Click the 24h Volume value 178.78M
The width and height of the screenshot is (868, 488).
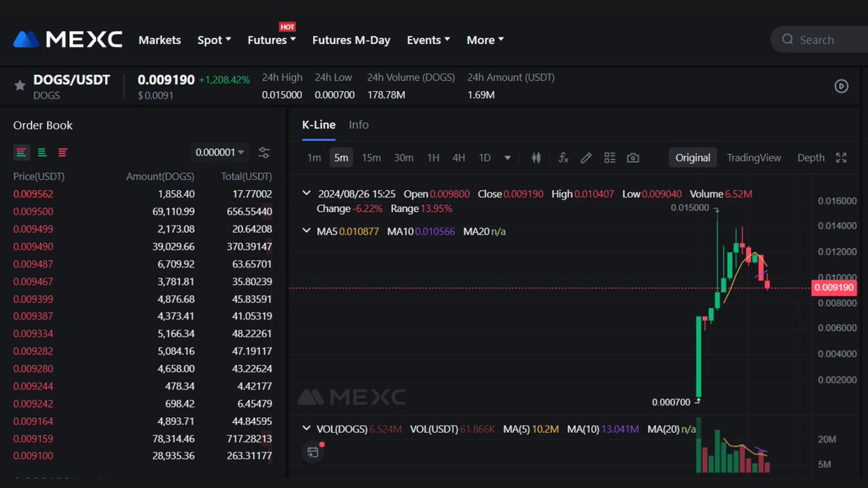[x=386, y=95]
